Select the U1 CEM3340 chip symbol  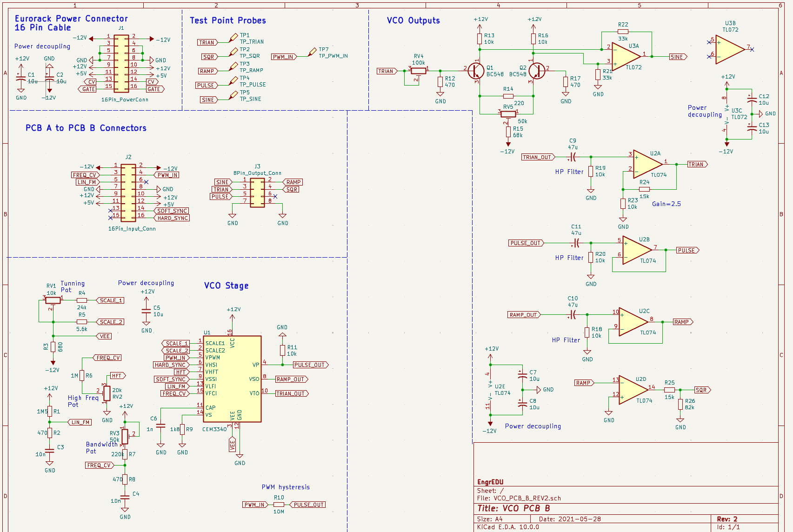(232, 379)
